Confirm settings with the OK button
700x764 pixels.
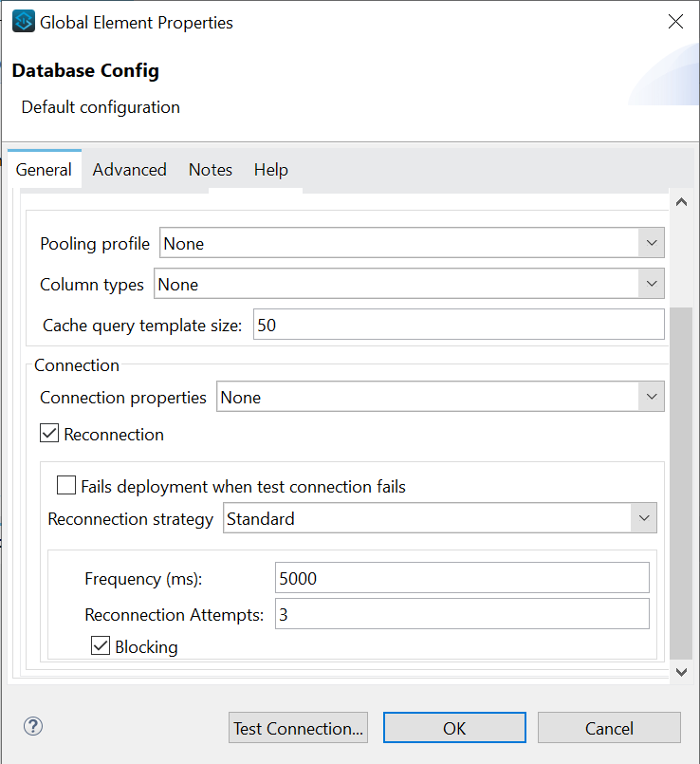tap(454, 727)
